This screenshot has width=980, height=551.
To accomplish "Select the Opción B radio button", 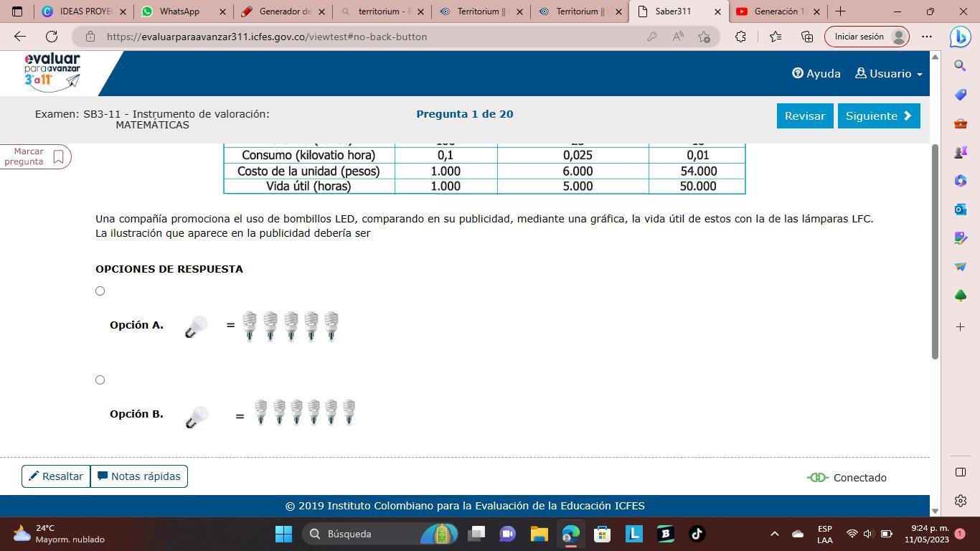I will pos(100,380).
